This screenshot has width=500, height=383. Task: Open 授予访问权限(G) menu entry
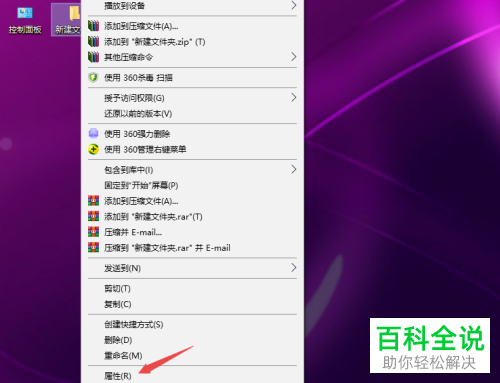[192, 98]
